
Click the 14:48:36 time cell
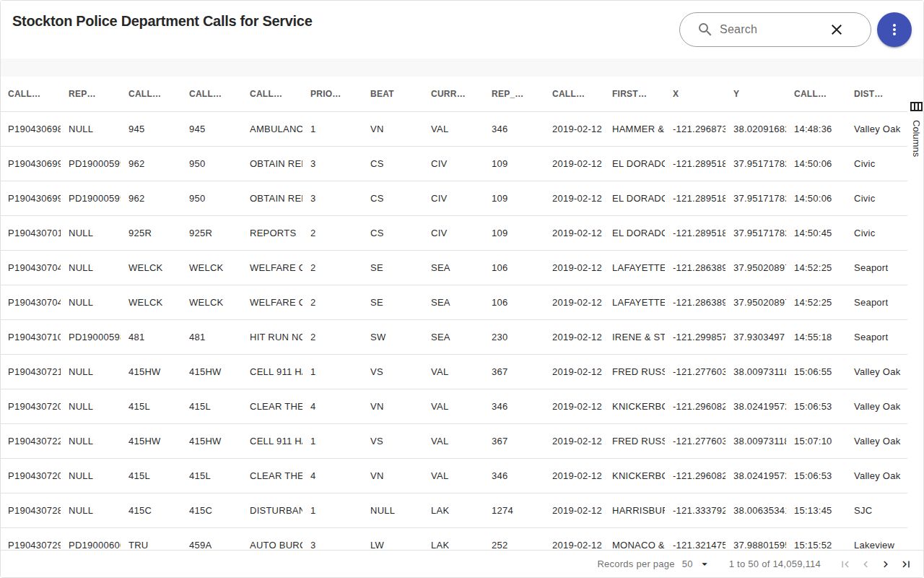pyautogui.click(x=813, y=129)
